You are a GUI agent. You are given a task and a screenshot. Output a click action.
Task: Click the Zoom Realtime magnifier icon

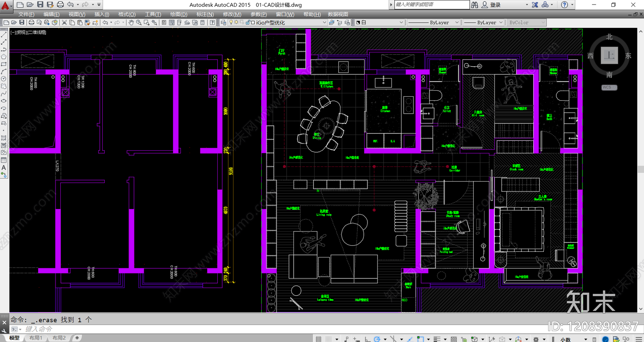click(x=139, y=23)
